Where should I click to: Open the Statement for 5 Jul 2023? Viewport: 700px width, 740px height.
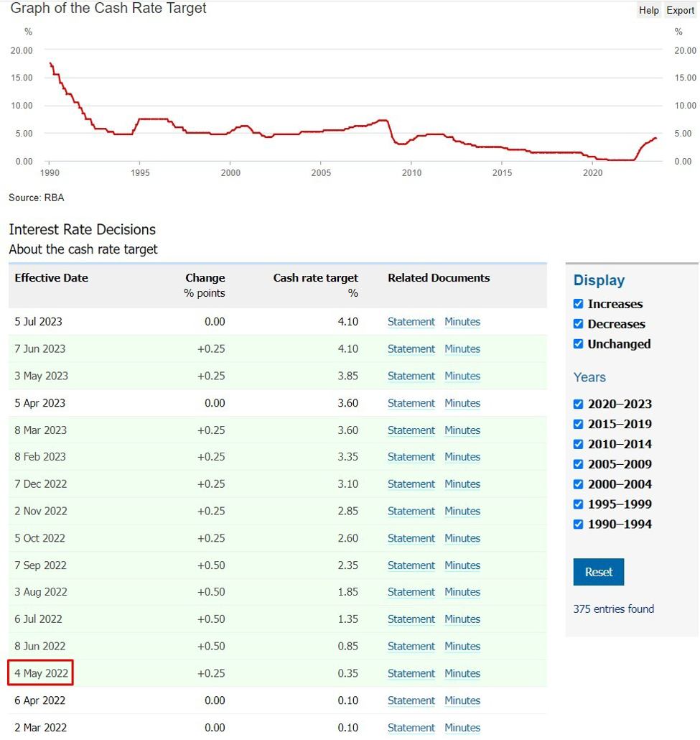(411, 322)
